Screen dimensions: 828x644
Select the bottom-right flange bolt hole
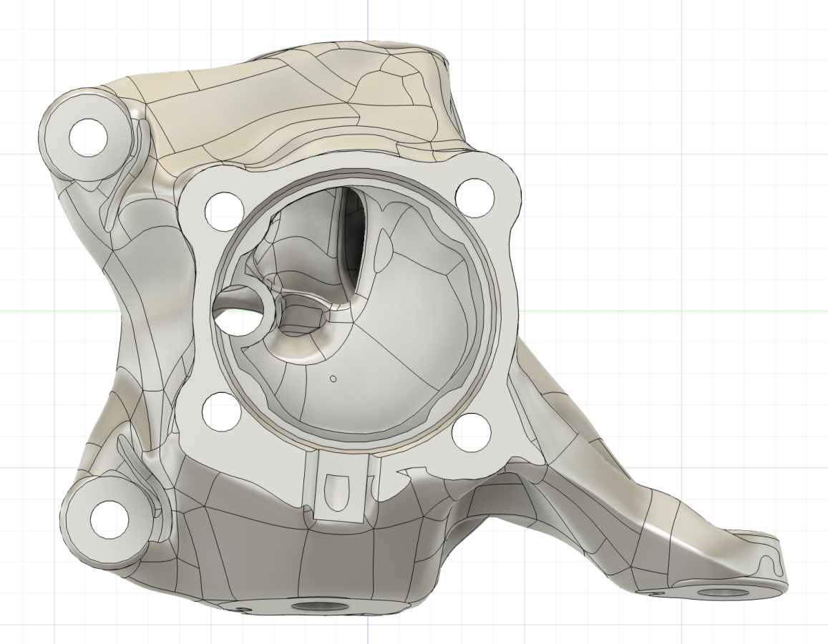(x=472, y=431)
